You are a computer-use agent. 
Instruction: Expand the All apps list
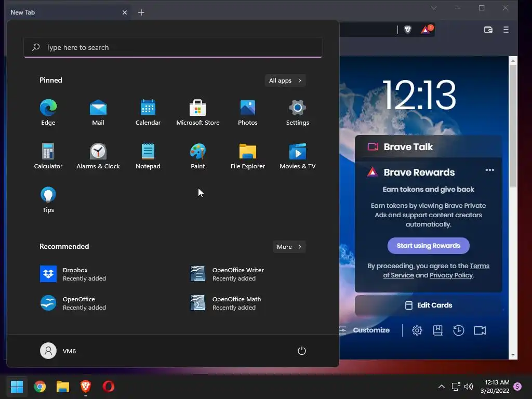(285, 81)
